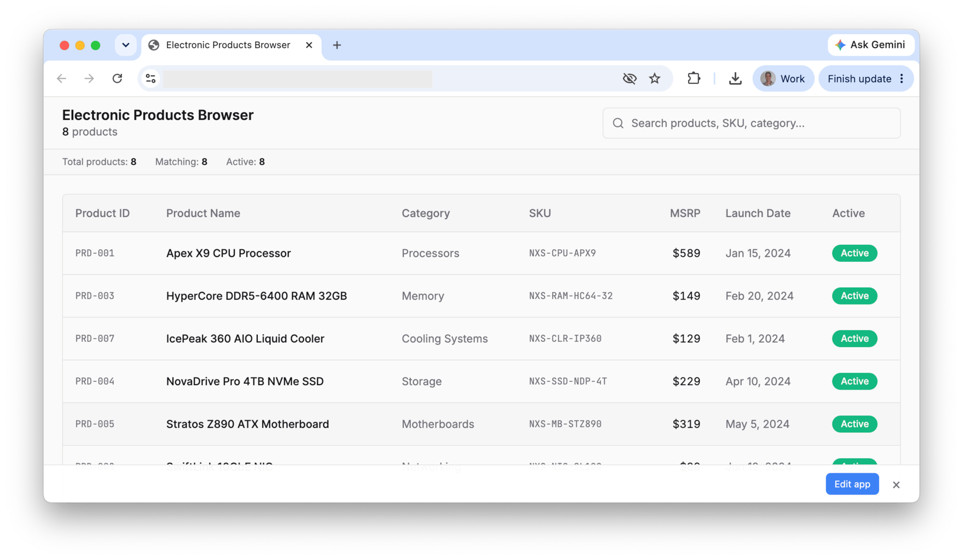963x560 pixels.
Task: Open site information icon in address bar
Action: click(x=151, y=79)
